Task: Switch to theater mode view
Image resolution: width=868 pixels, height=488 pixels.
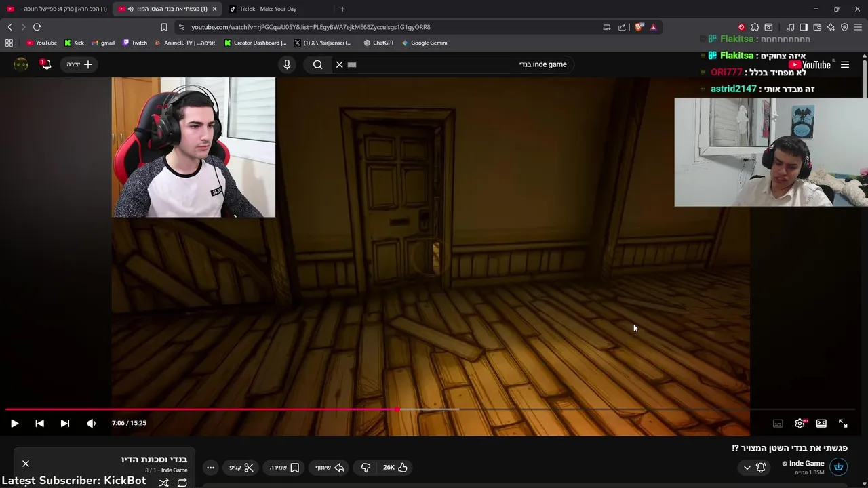Action: tap(821, 423)
